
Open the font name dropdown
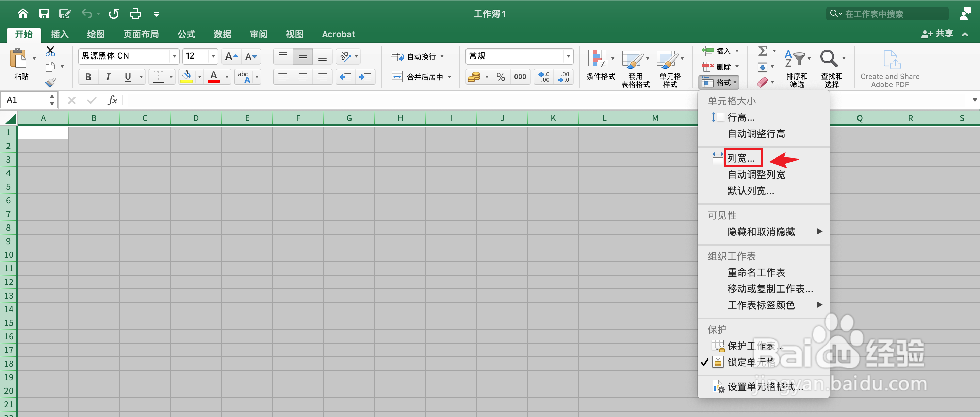point(174,56)
